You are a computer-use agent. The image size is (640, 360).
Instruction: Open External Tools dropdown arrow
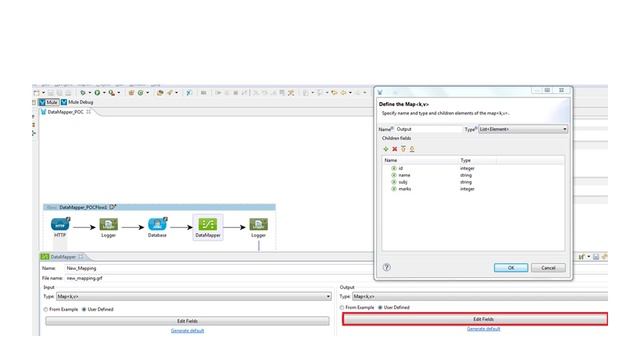tap(119, 93)
